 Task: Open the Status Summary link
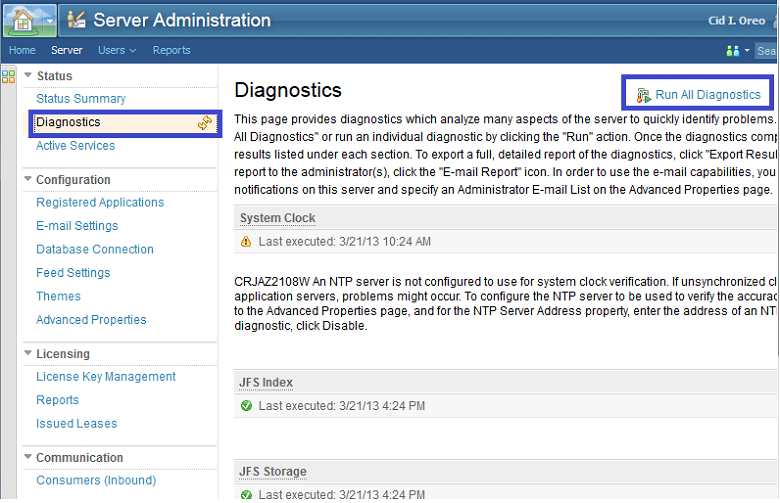coord(81,99)
